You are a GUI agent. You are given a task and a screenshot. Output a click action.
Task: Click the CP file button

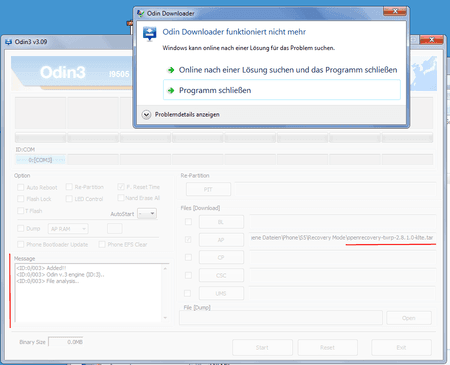pos(221,257)
